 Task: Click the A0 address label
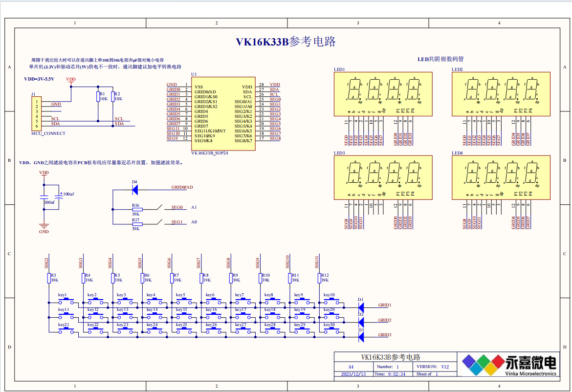(194, 222)
